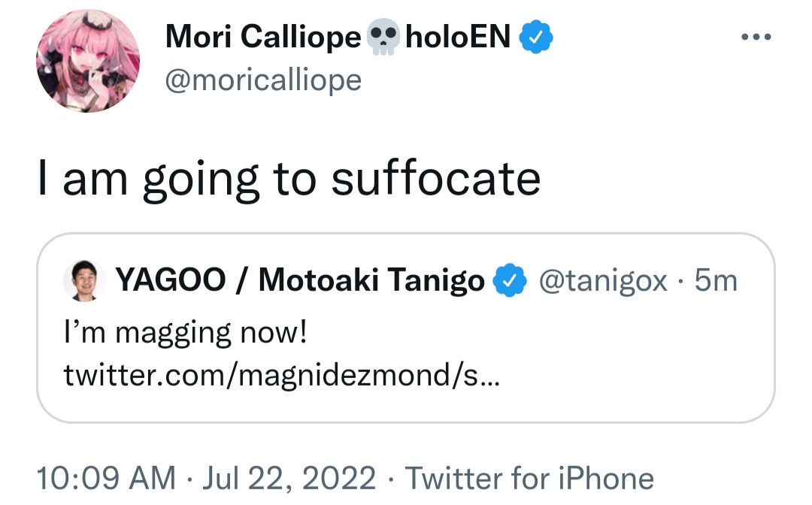Open the @moricalliope handle

263,80
